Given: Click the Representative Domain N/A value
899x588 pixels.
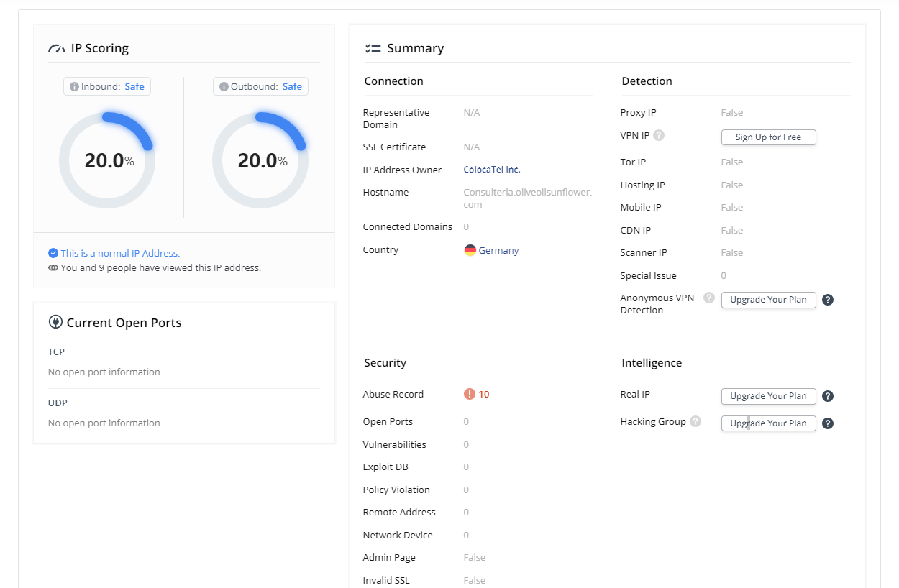Looking at the screenshot, I should click(x=472, y=112).
